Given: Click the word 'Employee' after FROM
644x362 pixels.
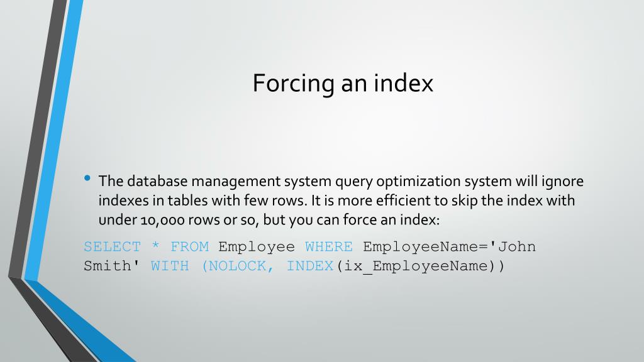Looking at the screenshot, I should point(257,248).
